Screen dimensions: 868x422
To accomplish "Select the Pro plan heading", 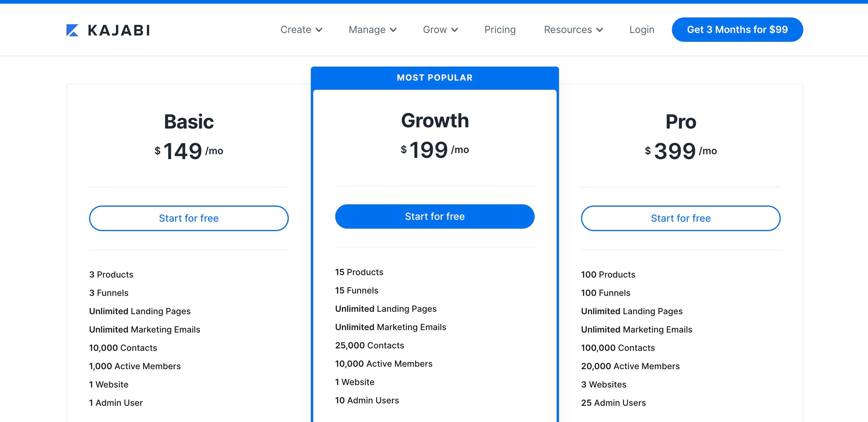I will (681, 122).
